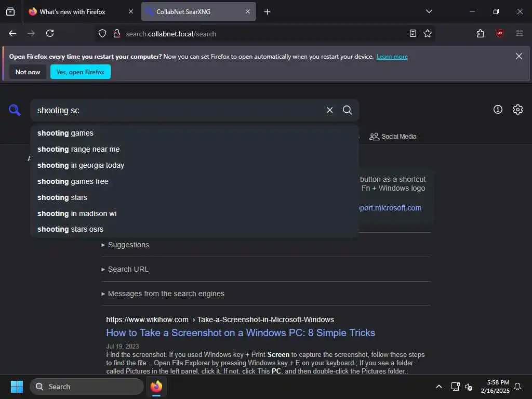
Task: Choose suggestion shooting range near me
Action: click(x=194, y=149)
